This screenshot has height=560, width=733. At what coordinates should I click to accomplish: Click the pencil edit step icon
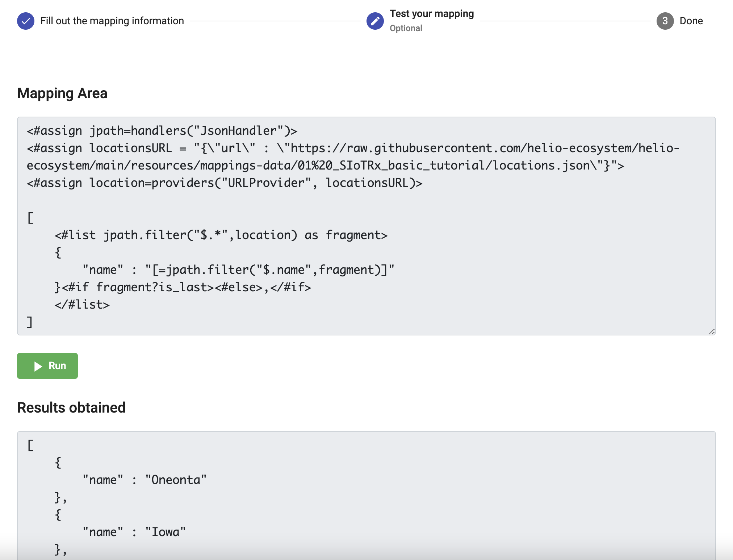coord(375,21)
